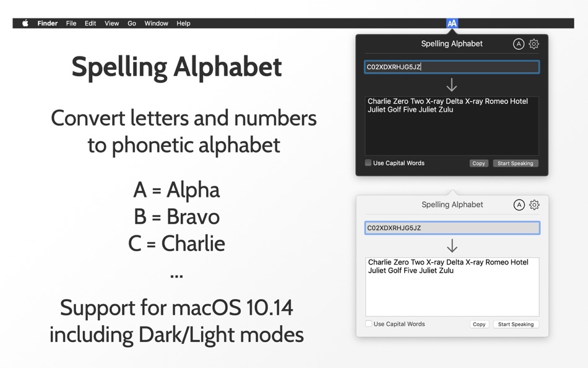Click Copy button in dark popover
The height and width of the screenshot is (368, 588).
pyautogui.click(x=478, y=164)
